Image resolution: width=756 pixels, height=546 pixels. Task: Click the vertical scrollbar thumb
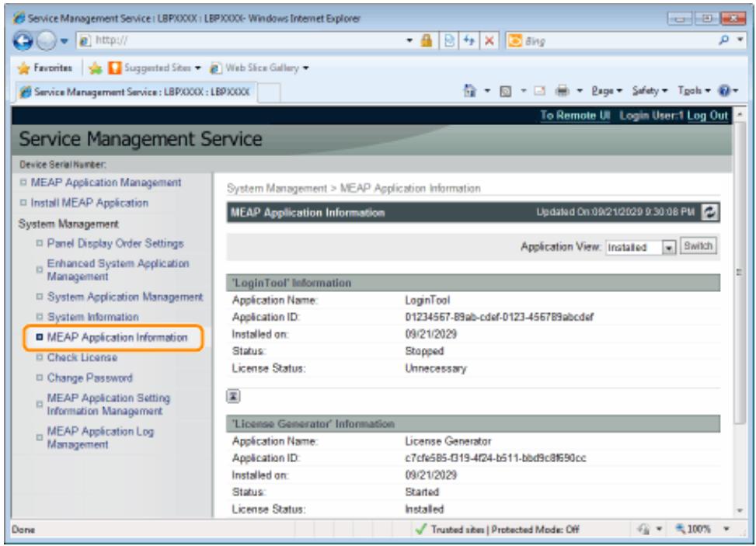coord(739,273)
